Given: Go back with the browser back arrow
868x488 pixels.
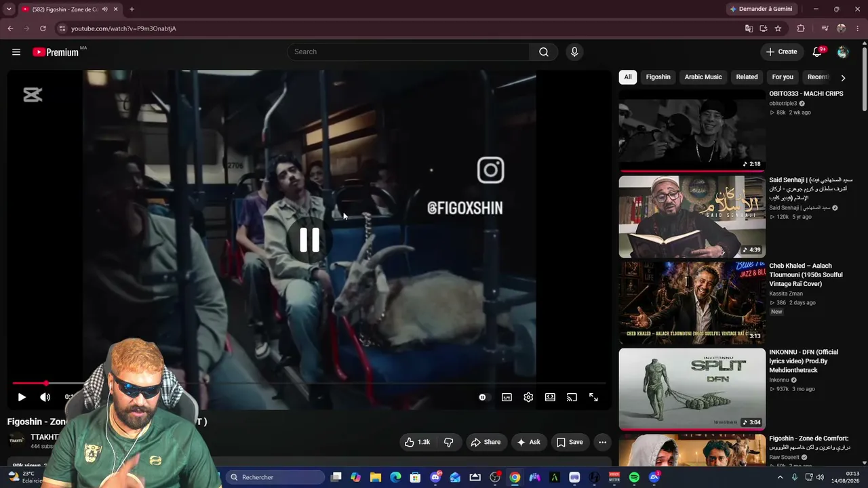Looking at the screenshot, I should (10, 28).
